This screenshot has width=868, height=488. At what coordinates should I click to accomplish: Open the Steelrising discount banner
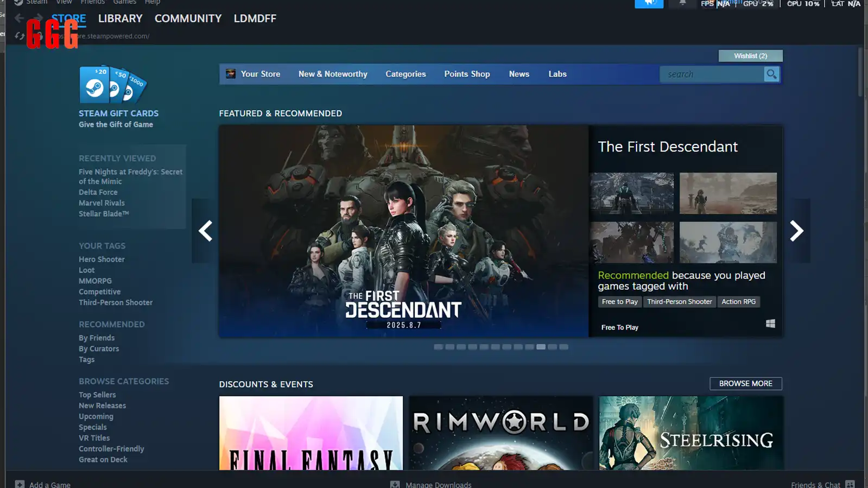(691, 433)
